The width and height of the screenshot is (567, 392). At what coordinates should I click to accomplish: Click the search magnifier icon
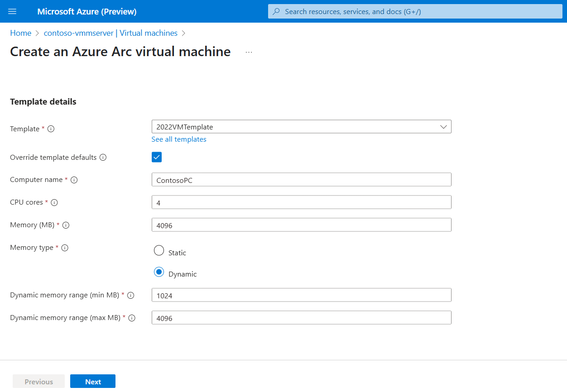click(276, 11)
